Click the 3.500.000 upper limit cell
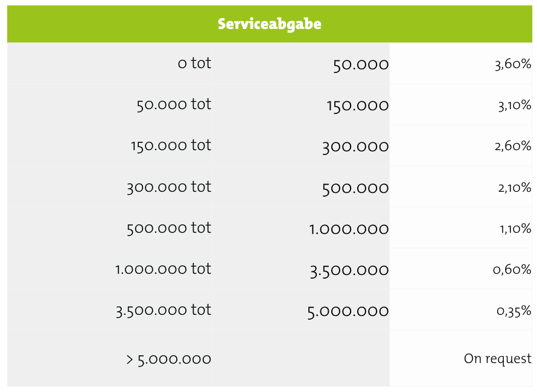537x392 pixels. 300,269
